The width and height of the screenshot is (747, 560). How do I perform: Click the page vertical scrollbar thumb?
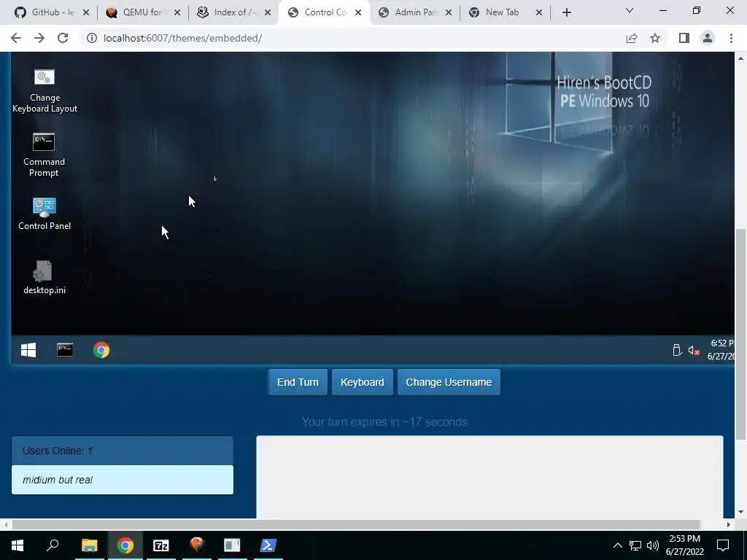tap(741, 334)
